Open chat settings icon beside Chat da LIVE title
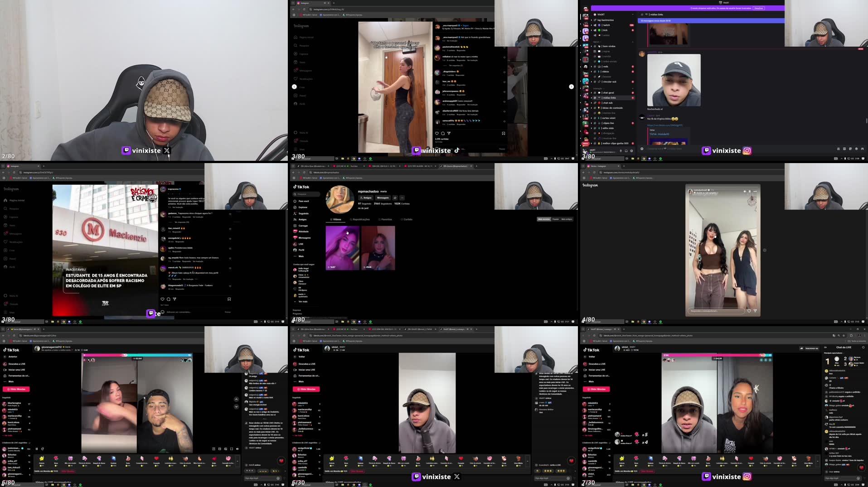Screen dimensions: 868x487 (863, 347)
